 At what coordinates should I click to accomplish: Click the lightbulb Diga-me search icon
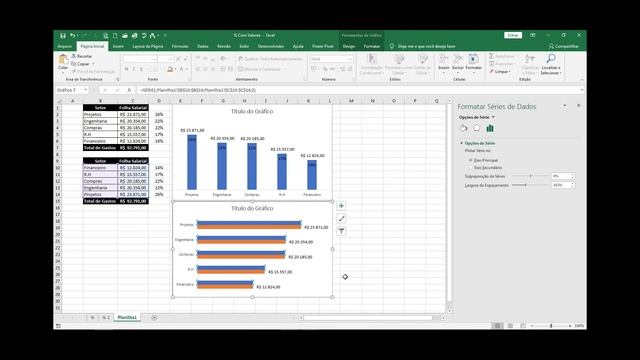tap(392, 46)
